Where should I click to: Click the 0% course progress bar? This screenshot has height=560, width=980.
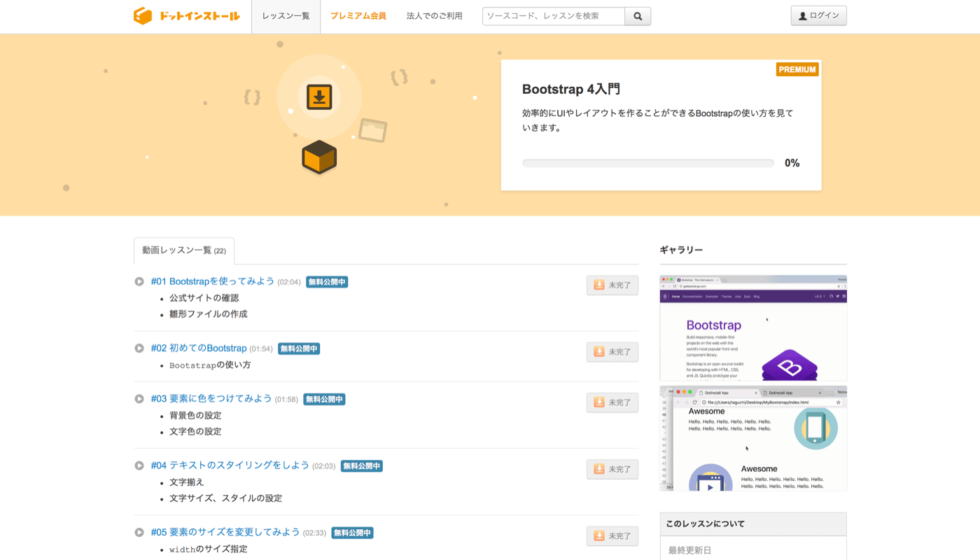[648, 163]
